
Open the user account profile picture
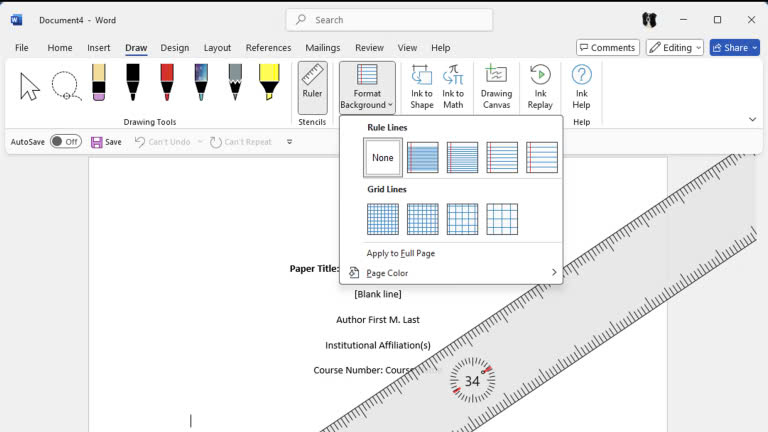(649, 20)
